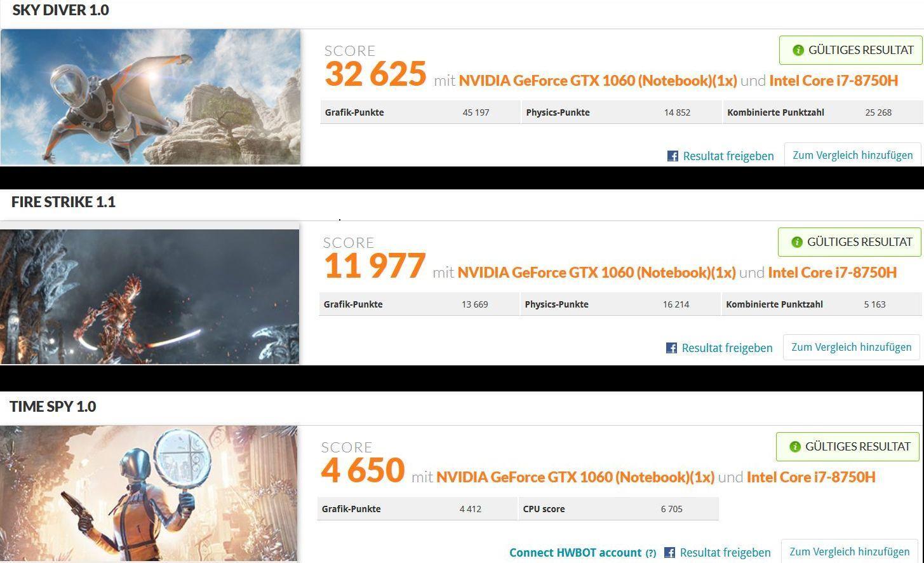The width and height of the screenshot is (924, 563).
Task: Click the Facebook icon in Time Spy row
Action: tap(669, 552)
